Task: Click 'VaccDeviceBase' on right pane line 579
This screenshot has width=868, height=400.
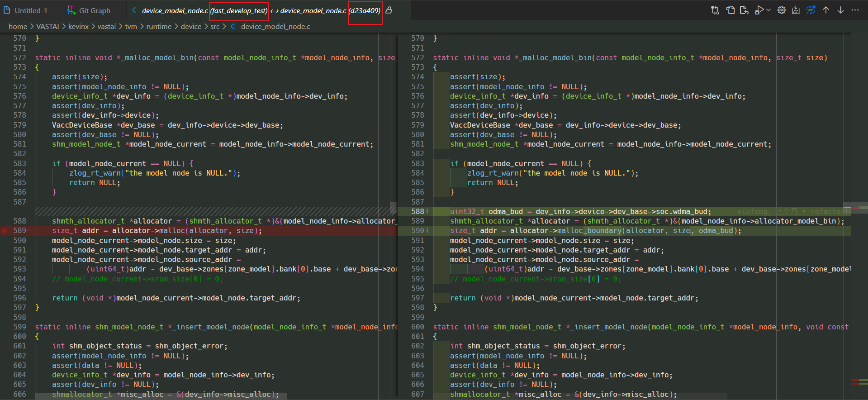Action: point(480,125)
